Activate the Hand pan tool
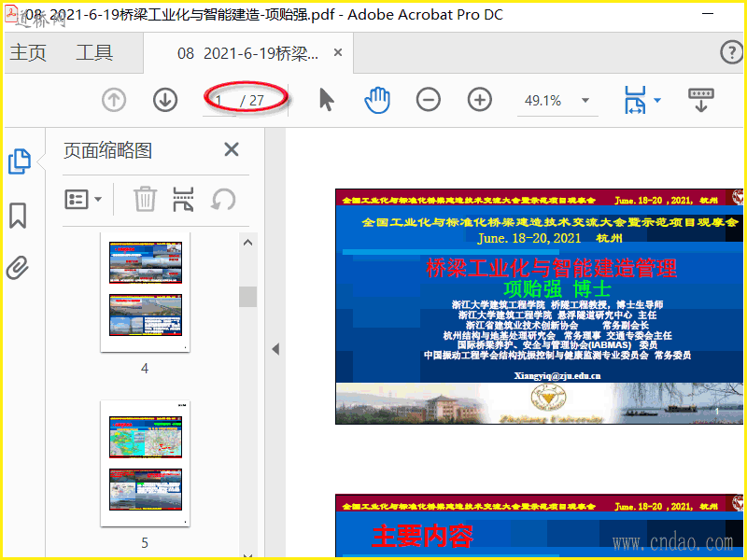Viewport: 747px width, 560px height. point(377,100)
